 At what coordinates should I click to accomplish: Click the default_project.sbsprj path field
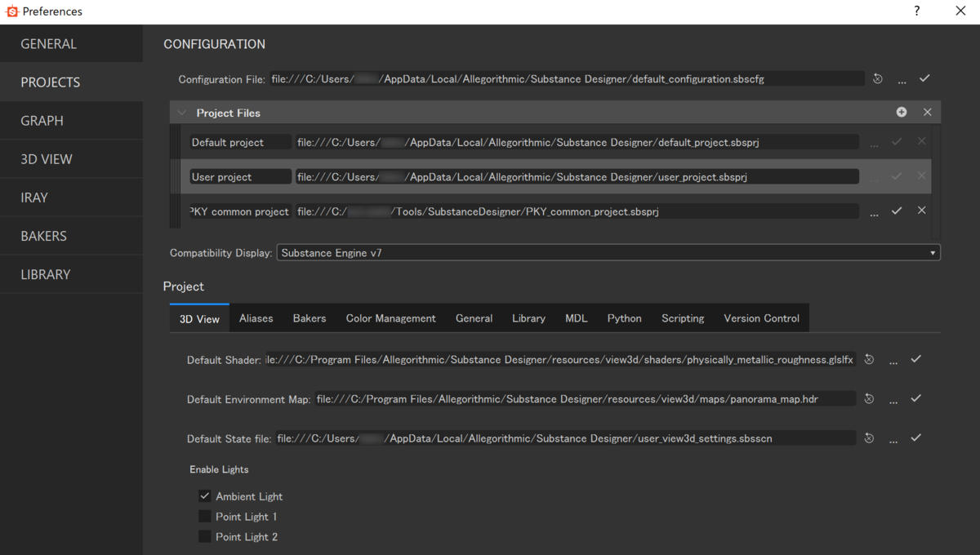point(577,142)
